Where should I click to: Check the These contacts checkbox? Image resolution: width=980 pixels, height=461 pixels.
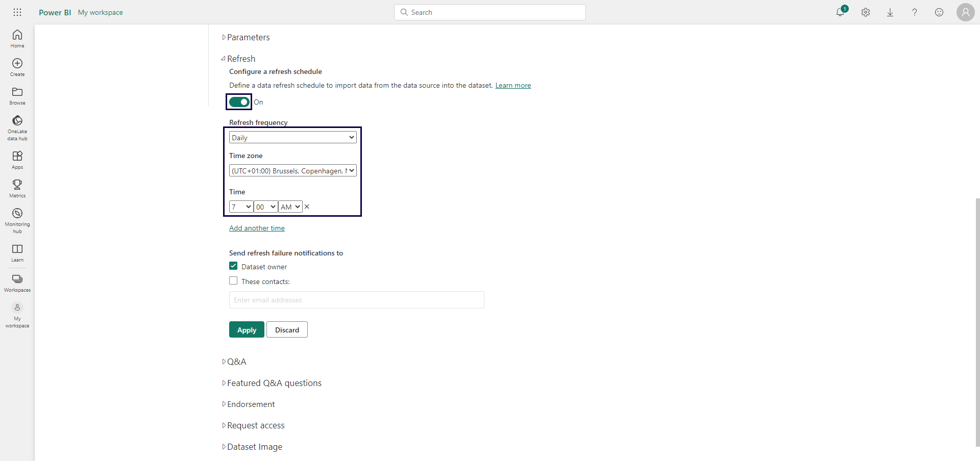tap(233, 281)
